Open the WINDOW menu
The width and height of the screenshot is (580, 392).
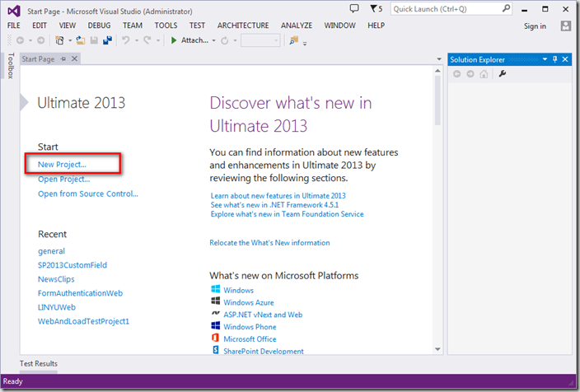340,26
